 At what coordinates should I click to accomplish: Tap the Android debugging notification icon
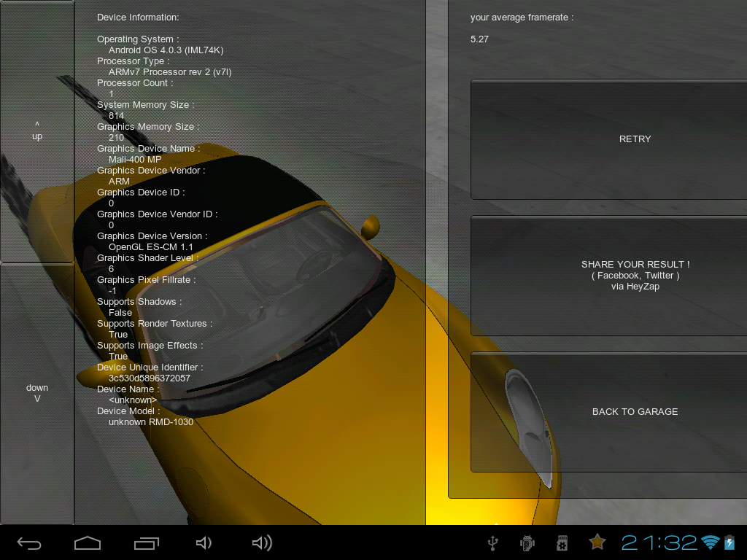[527, 542]
